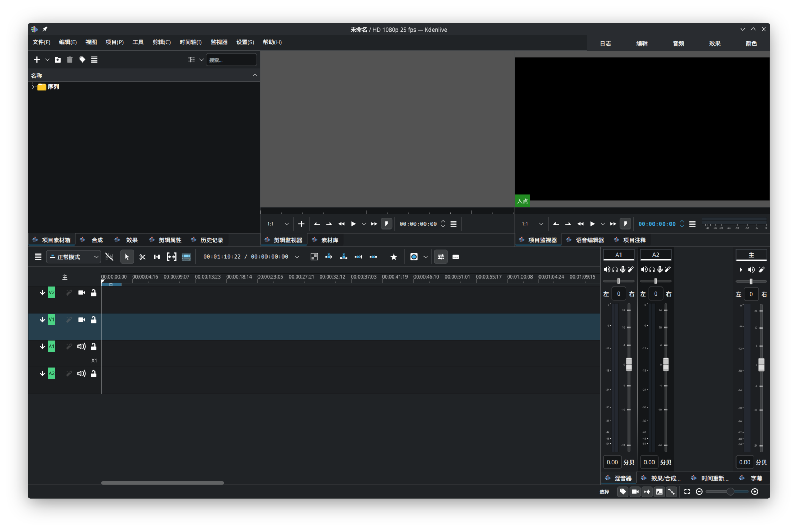Toggle lock on track V2

[93, 293]
